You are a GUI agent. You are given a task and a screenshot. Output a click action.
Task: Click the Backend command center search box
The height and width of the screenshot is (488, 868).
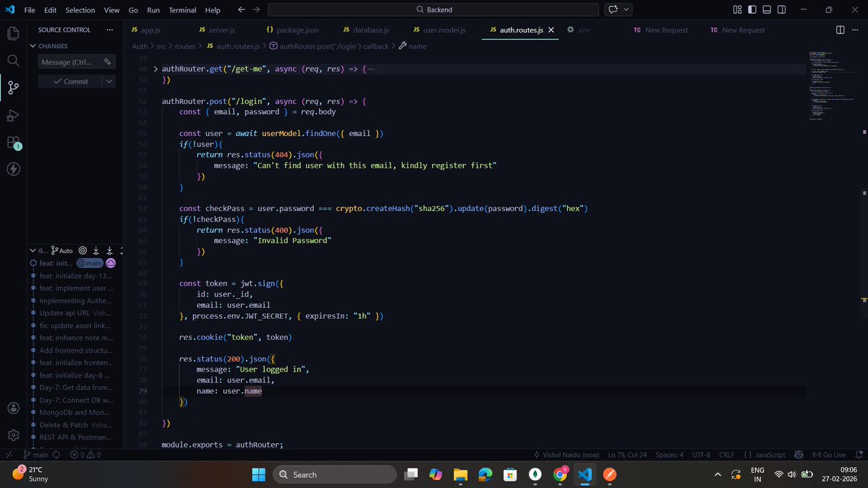click(x=433, y=10)
